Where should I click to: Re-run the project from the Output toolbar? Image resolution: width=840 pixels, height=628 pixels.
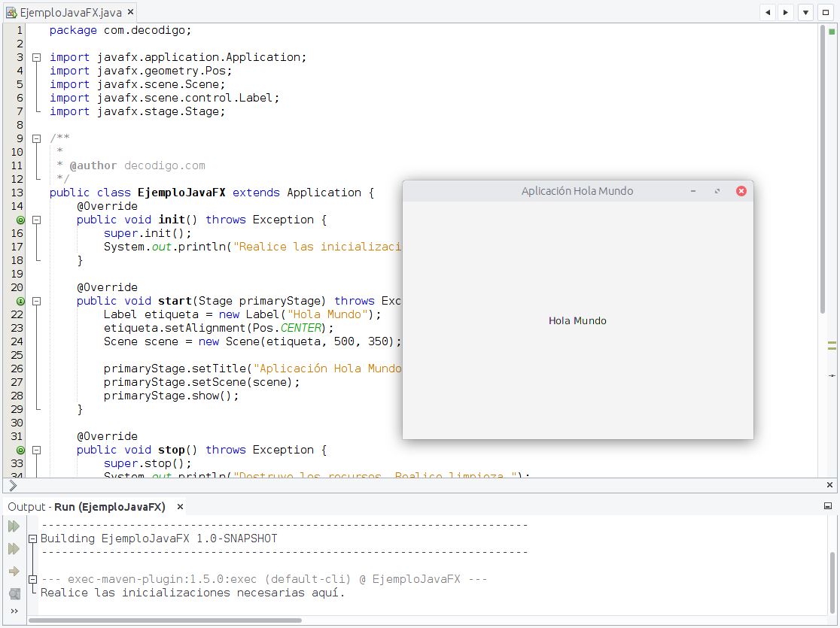click(x=14, y=526)
